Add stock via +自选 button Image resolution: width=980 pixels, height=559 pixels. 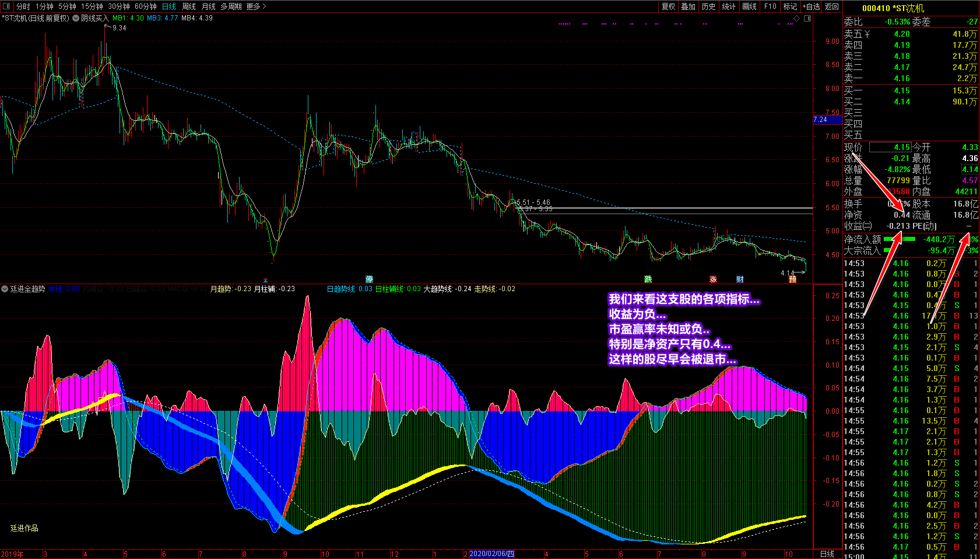811,6
